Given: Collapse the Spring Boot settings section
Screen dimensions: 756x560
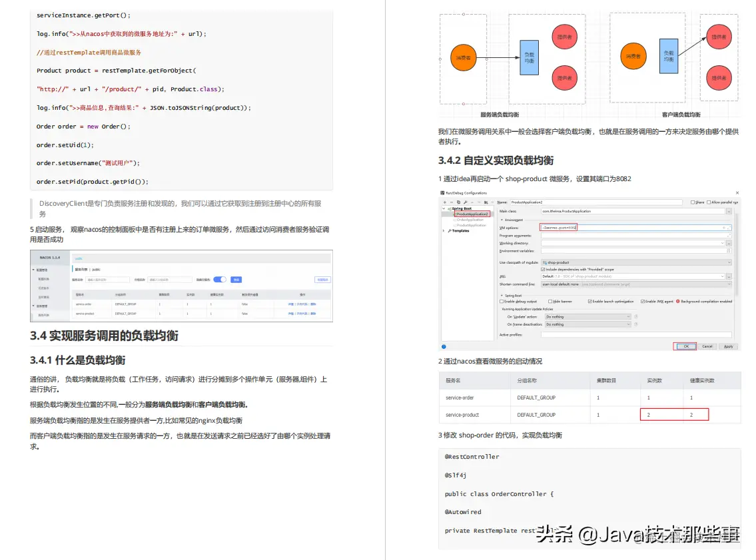Looking at the screenshot, I should coord(502,296).
